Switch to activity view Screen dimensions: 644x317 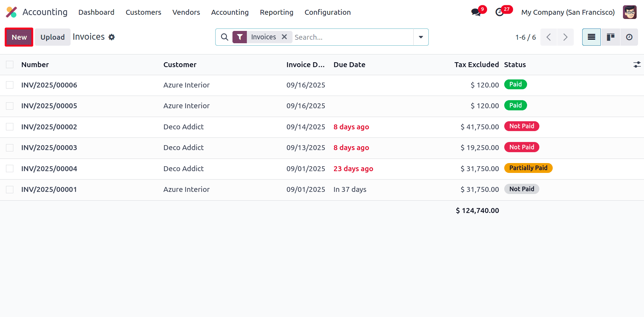pyautogui.click(x=629, y=37)
